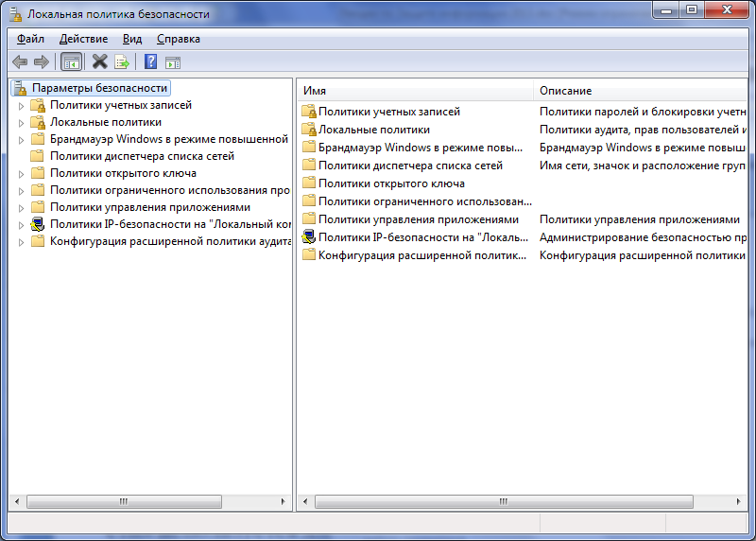Open the Файл menu
Image resolution: width=756 pixels, height=541 pixels.
pos(30,39)
